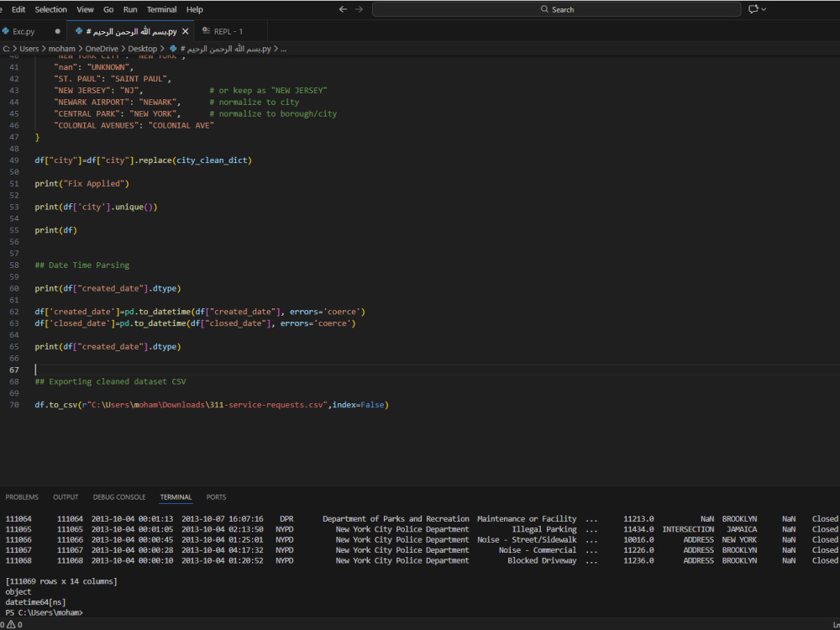Click 'DPR' in terminal row 111064
Image resolution: width=840 pixels, height=630 pixels.
click(286, 519)
